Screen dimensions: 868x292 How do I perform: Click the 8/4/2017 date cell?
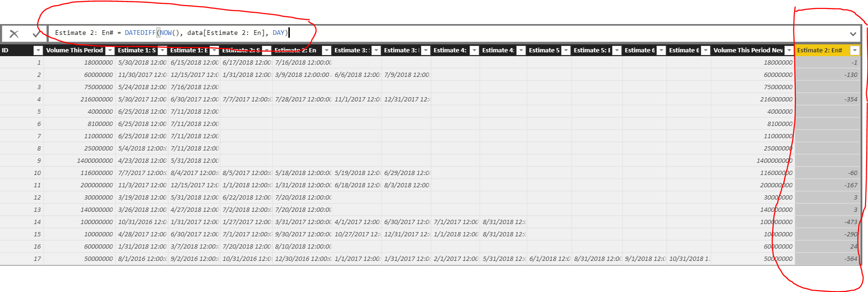[194, 173]
